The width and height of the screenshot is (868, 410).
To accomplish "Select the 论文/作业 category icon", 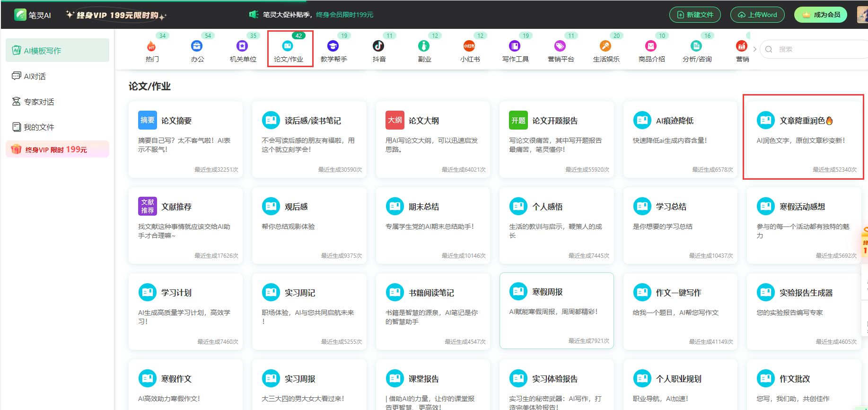I will click(x=288, y=46).
